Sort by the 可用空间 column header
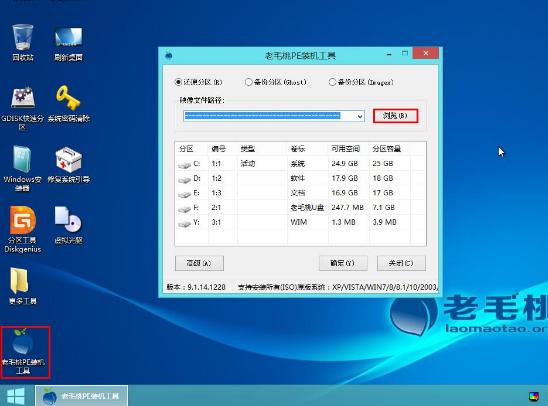The height and width of the screenshot is (406, 548). [x=345, y=149]
